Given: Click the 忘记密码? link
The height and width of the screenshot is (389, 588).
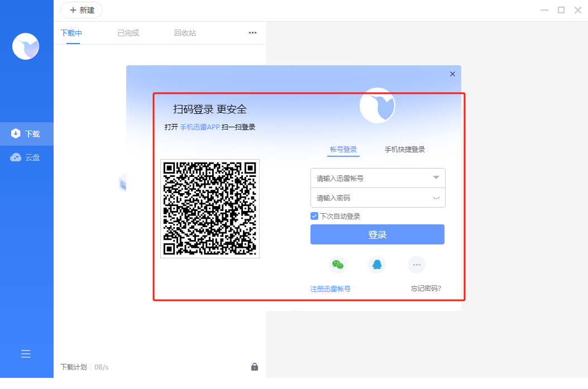Looking at the screenshot, I should point(426,288).
